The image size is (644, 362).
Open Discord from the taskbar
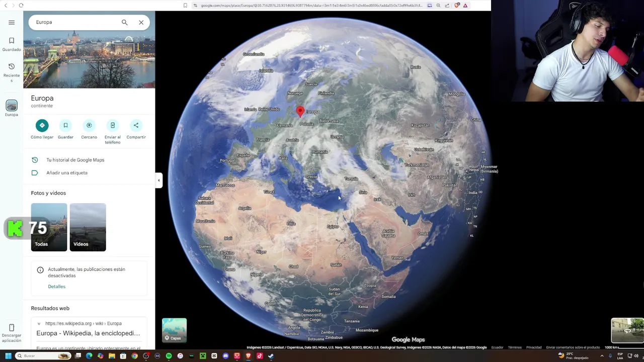(x=225, y=356)
